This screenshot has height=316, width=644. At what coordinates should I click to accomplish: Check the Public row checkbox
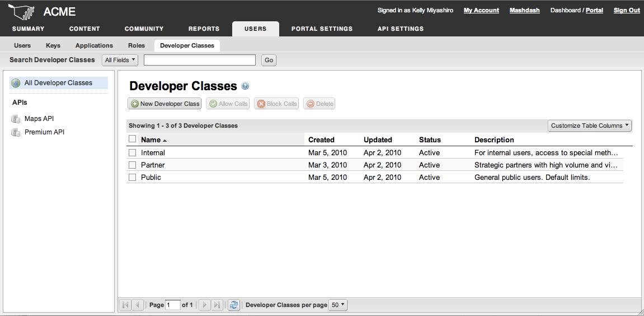(132, 178)
